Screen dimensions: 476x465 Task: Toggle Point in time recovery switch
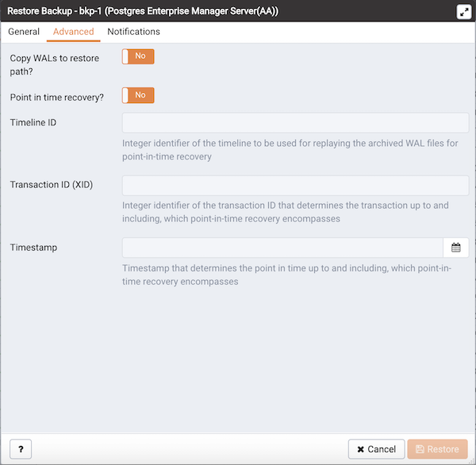coord(138,95)
